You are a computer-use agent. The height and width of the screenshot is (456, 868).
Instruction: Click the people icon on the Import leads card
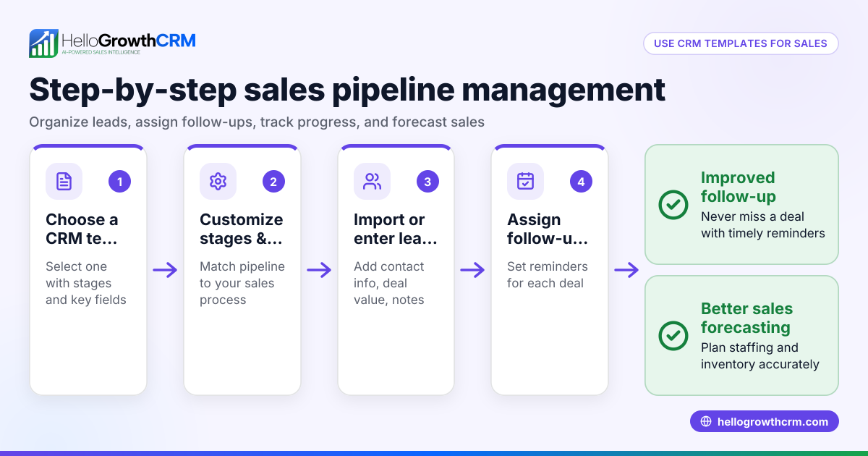[372, 181]
